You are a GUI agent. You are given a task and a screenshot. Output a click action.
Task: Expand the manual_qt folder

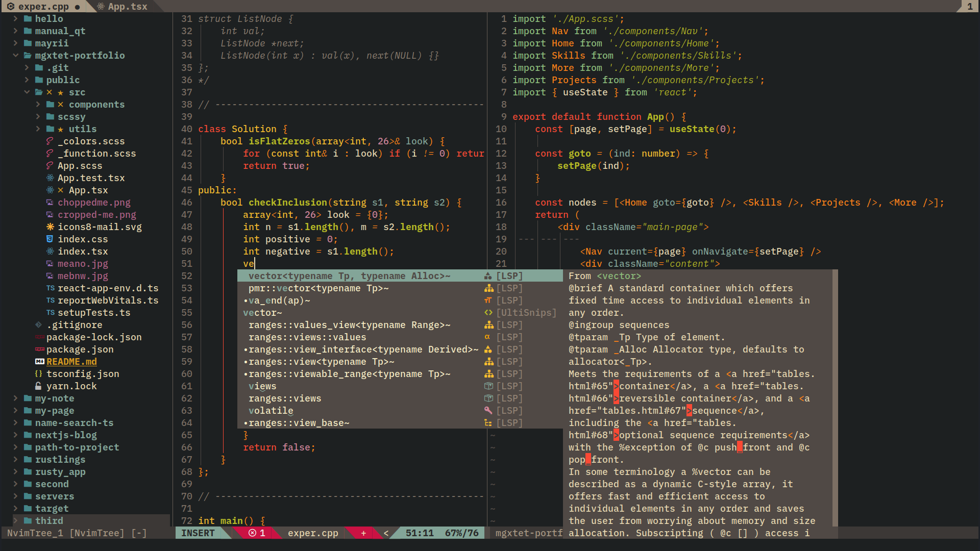tap(15, 31)
